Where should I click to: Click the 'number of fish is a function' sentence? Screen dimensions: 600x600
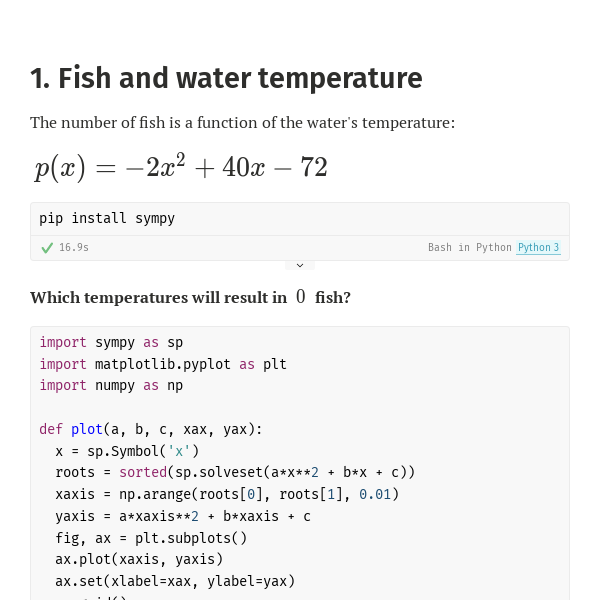(242, 122)
